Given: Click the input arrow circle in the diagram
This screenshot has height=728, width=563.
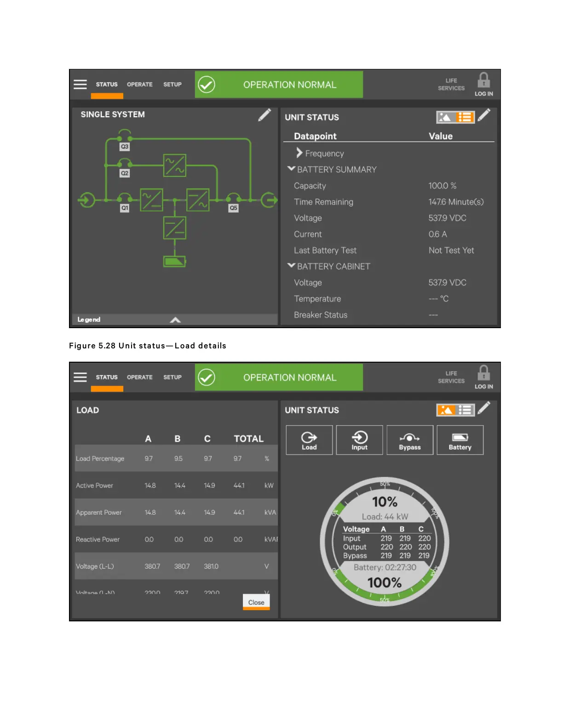Looking at the screenshot, I should pyautogui.click(x=86, y=200).
